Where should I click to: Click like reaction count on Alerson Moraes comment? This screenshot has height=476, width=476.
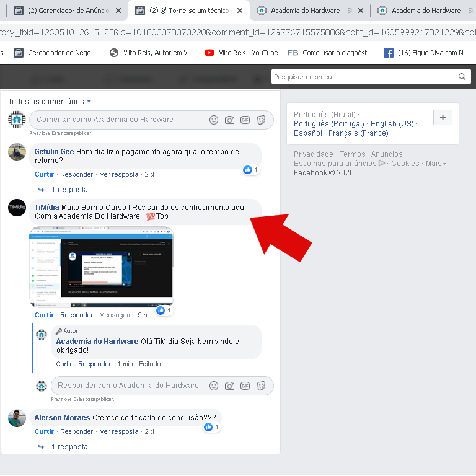click(x=211, y=427)
